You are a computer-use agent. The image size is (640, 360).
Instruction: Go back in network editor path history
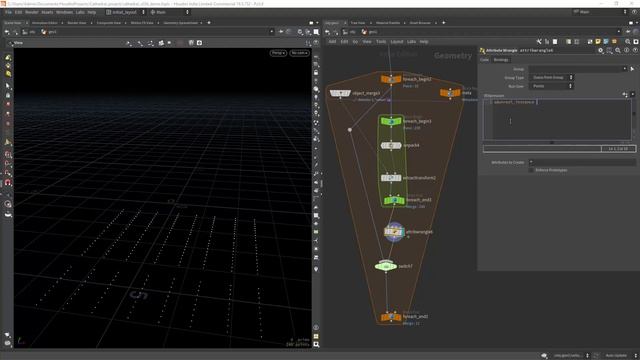[327, 32]
